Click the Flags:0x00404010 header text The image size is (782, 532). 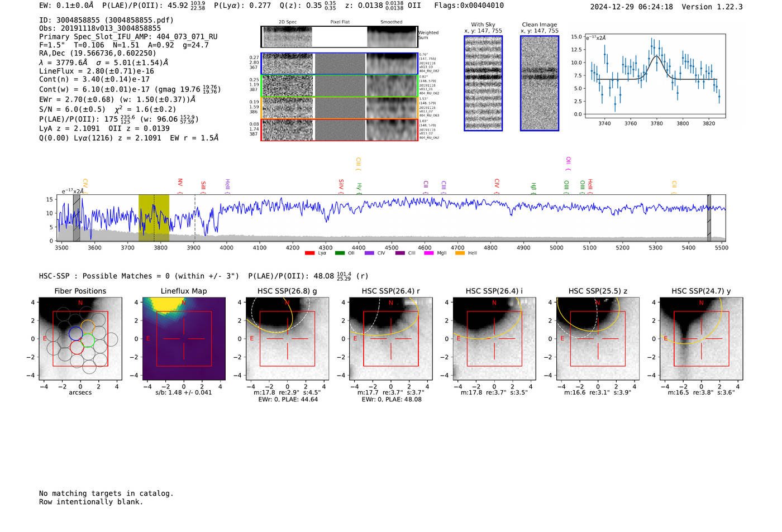[x=469, y=6]
